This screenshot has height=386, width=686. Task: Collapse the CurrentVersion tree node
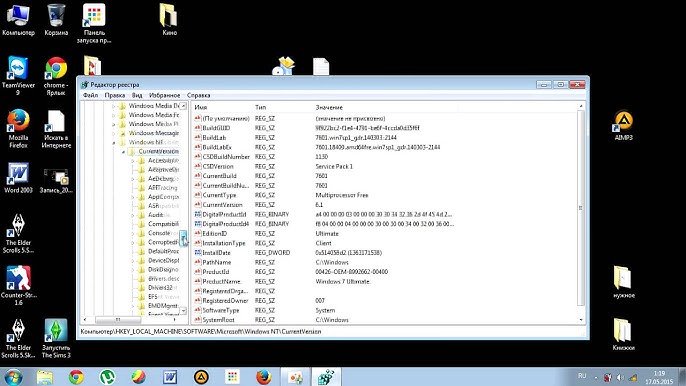tap(123, 152)
